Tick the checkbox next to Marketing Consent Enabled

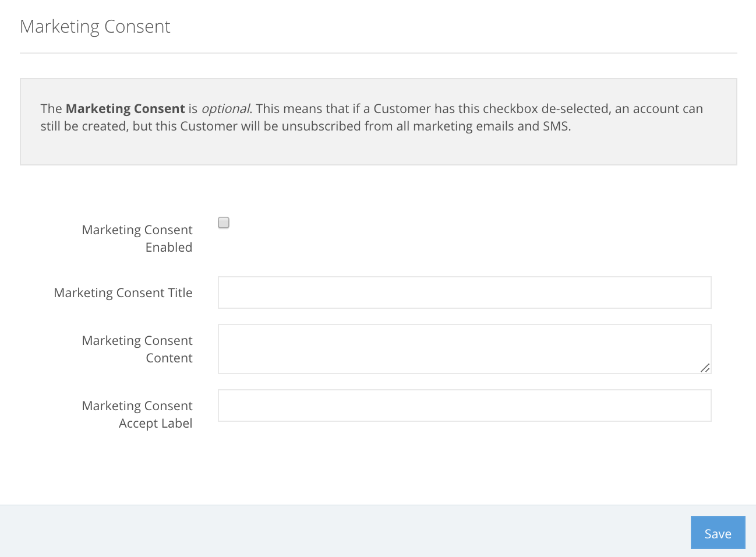tap(223, 223)
